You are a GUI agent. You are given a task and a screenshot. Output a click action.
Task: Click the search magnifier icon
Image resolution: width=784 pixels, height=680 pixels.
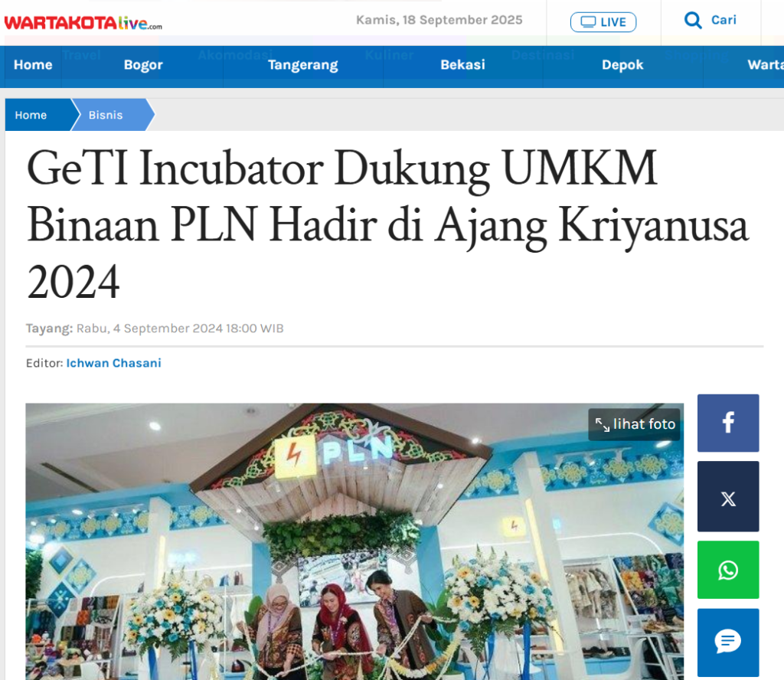point(693,20)
